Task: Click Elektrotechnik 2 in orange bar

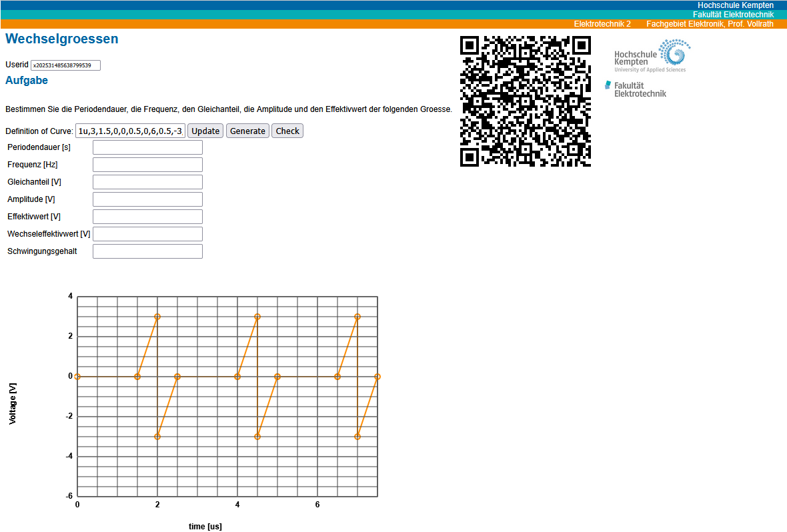Action: coord(602,24)
